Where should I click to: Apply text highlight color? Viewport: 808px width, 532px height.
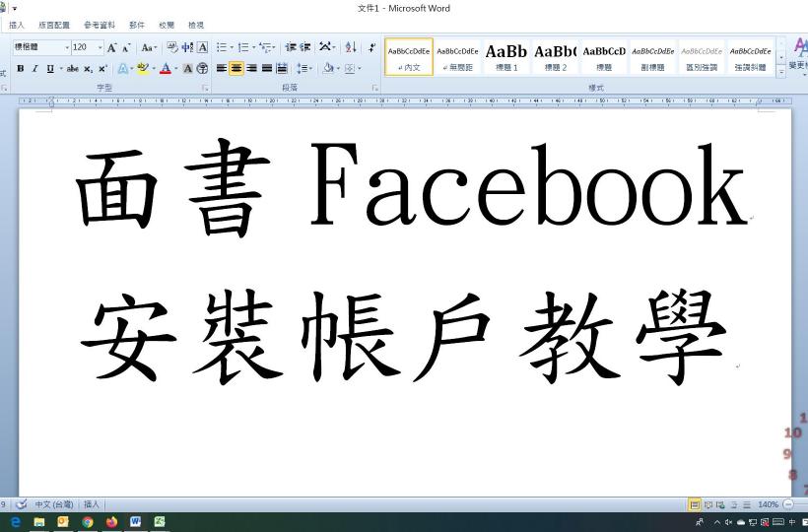(143, 69)
